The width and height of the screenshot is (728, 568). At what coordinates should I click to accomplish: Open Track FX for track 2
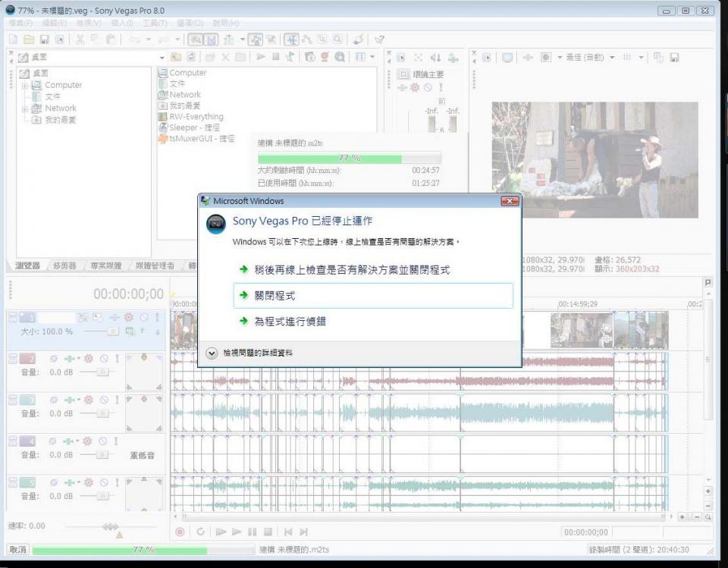88,358
